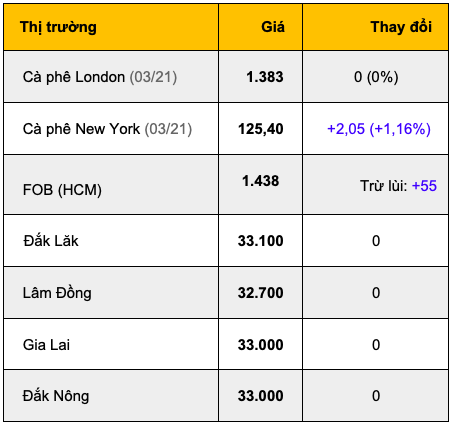Click the Thay đổi column header
455x425 pixels.
point(401,27)
